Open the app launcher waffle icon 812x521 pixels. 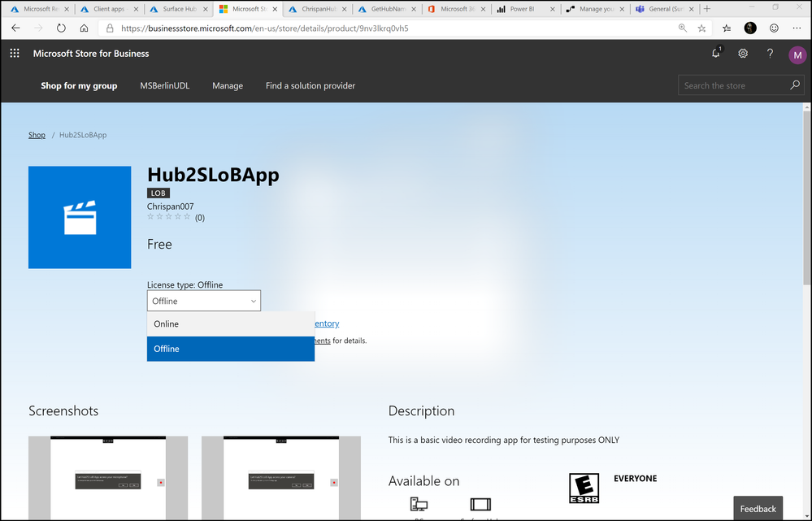tap(15, 54)
